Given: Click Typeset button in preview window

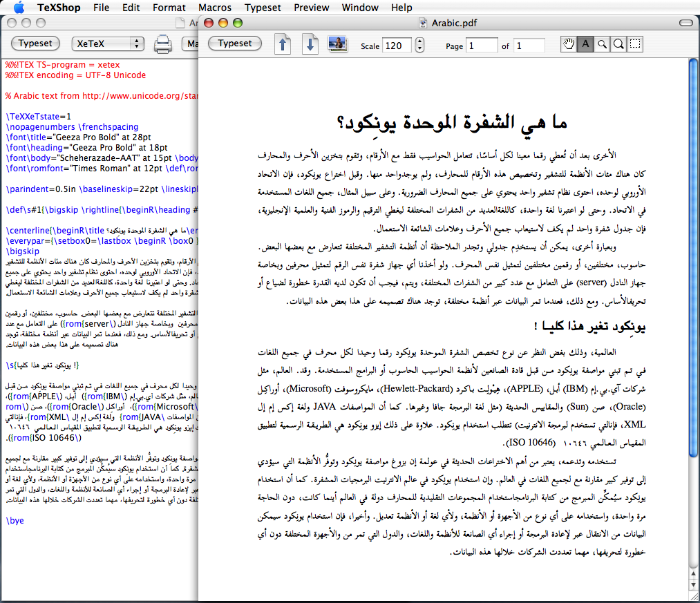Looking at the screenshot, I should coord(235,44).
